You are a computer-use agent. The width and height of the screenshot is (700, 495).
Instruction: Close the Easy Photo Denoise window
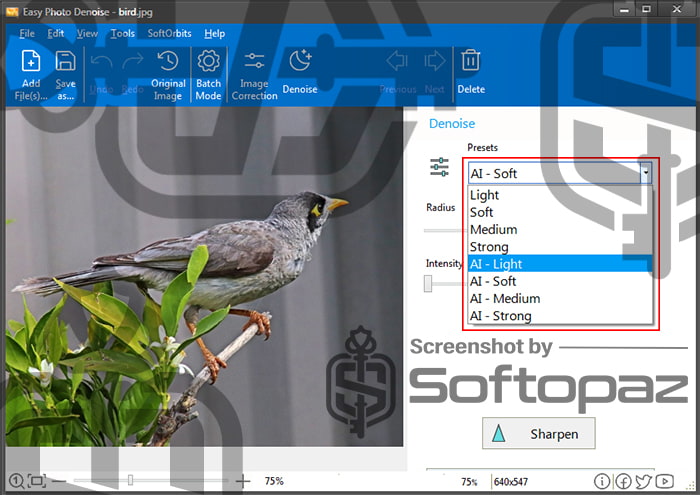pos(676,9)
